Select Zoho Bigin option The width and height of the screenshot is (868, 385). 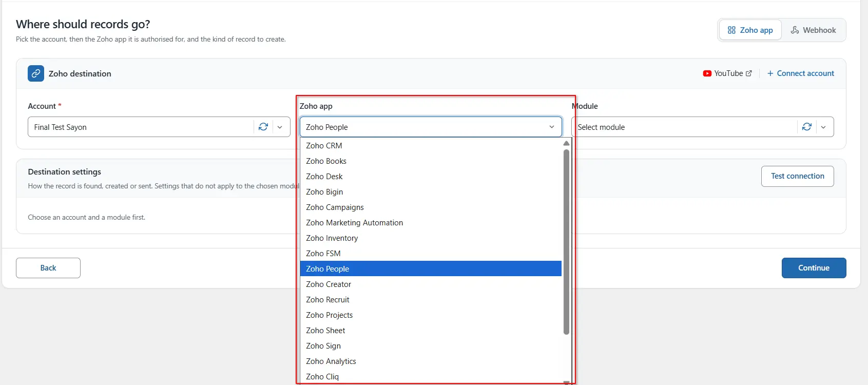431,192
